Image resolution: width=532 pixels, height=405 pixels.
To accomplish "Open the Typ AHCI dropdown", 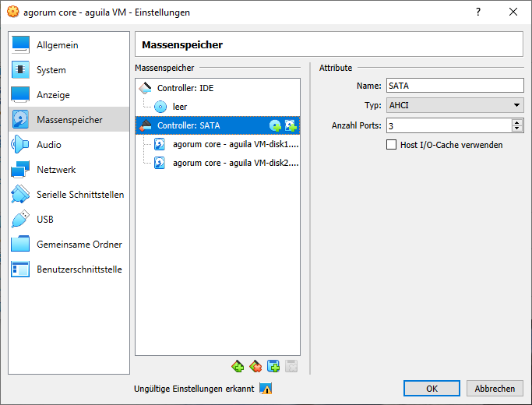I will pos(455,105).
